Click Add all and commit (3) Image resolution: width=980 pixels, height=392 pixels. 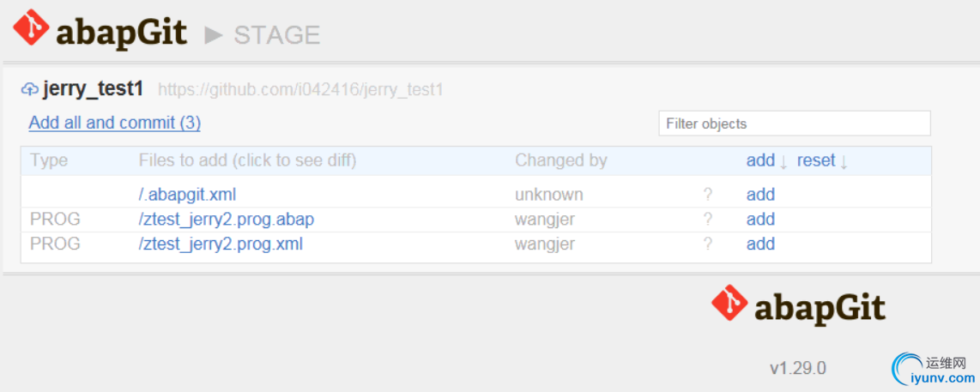115,123
